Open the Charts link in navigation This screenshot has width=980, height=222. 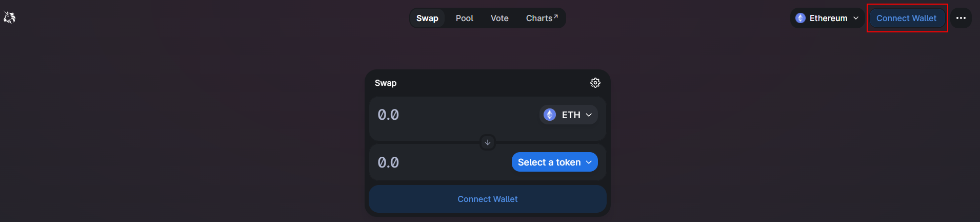pos(542,18)
